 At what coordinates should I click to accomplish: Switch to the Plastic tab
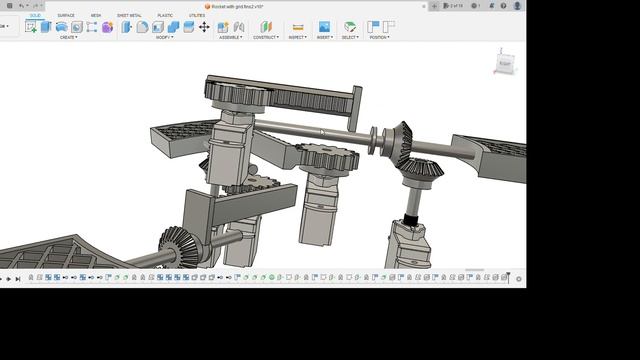click(165, 16)
